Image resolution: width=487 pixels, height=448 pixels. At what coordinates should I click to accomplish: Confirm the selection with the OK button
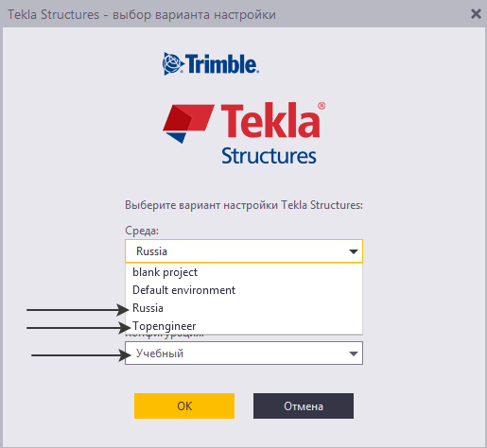(x=184, y=405)
